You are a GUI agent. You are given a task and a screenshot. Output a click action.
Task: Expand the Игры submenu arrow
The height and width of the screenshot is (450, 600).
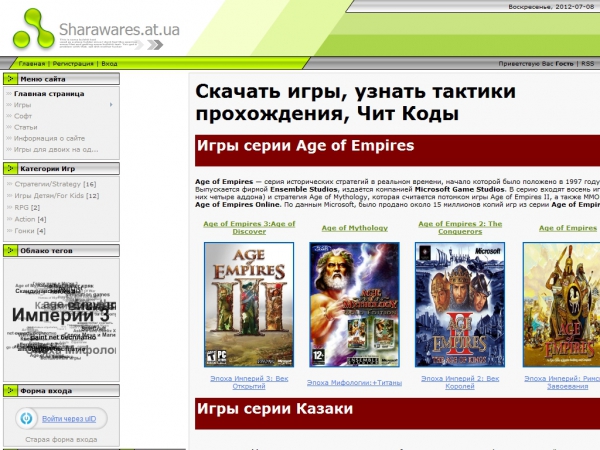111,104
